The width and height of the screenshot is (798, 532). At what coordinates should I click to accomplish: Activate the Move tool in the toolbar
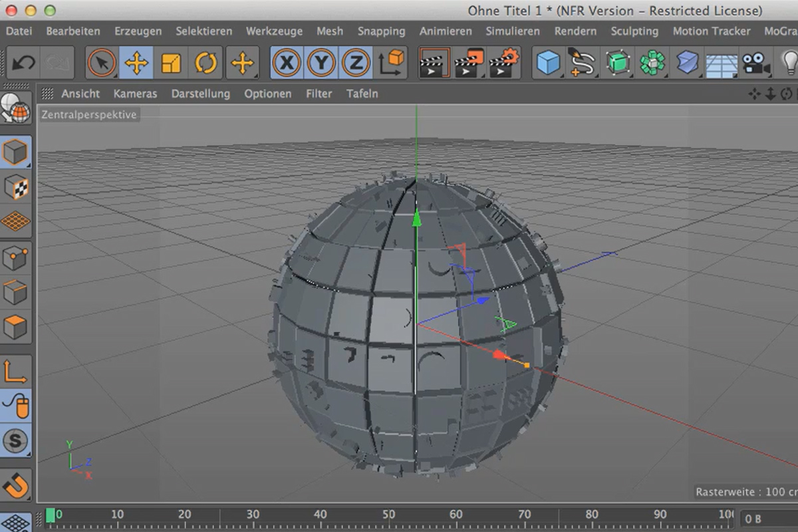pos(136,63)
